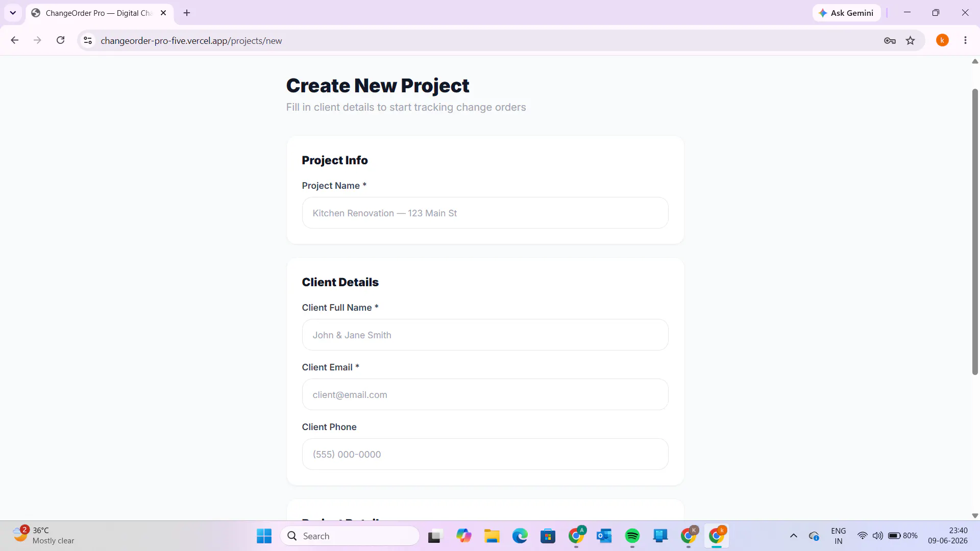Open the cloud sync tray icon
This screenshot has height=551, width=980.
(814, 536)
